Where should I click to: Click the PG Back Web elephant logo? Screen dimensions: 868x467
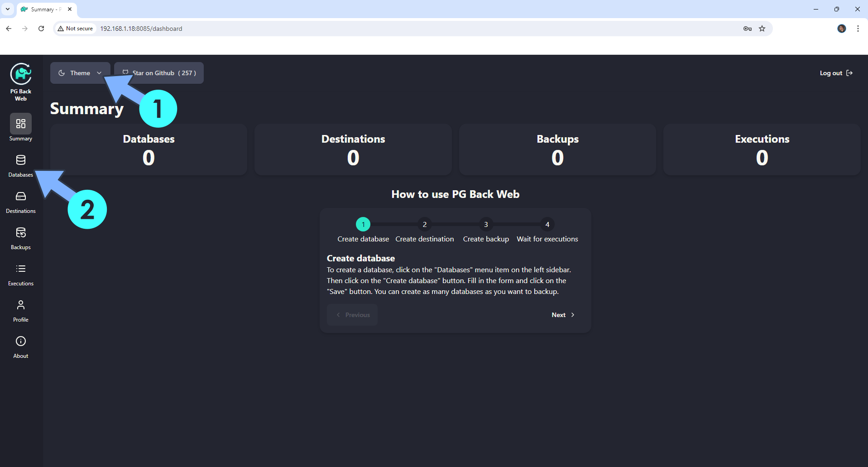[21, 74]
